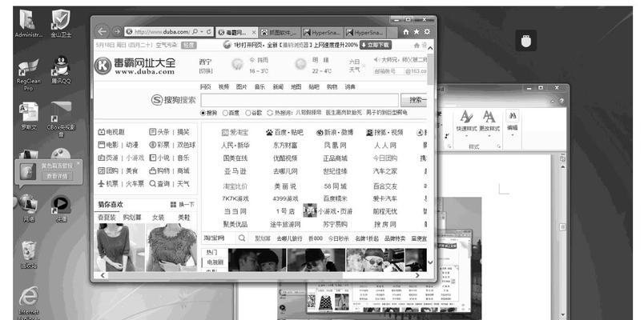Image resolution: width=644 pixels, height=320 pixels.
Task: Select the 图片 search category tab
Action: point(242,87)
